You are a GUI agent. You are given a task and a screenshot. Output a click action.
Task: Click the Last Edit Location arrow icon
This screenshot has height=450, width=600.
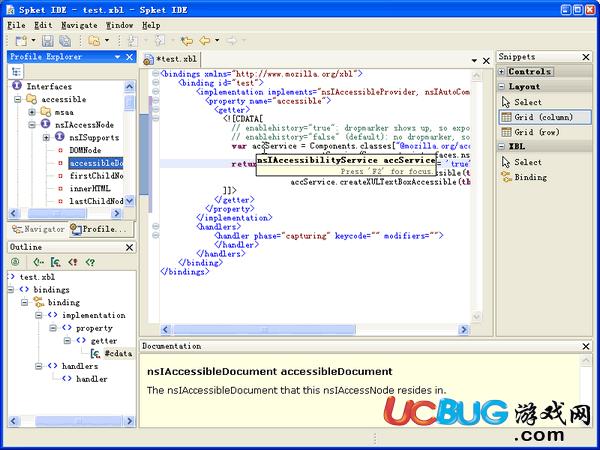[187, 40]
